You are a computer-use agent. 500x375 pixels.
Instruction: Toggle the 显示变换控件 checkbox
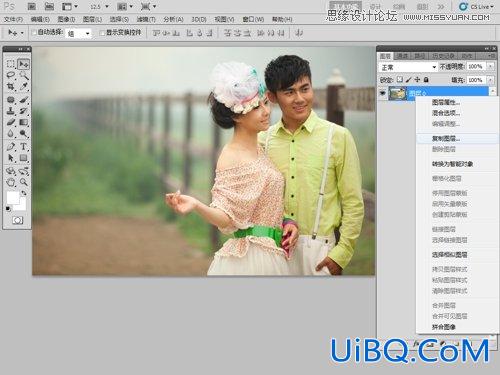[103, 32]
